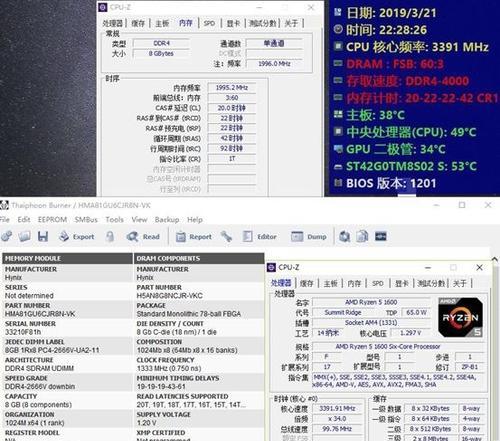
Task: Select 缓存 tab in the processor CPU-Z window
Action: (306, 283)
